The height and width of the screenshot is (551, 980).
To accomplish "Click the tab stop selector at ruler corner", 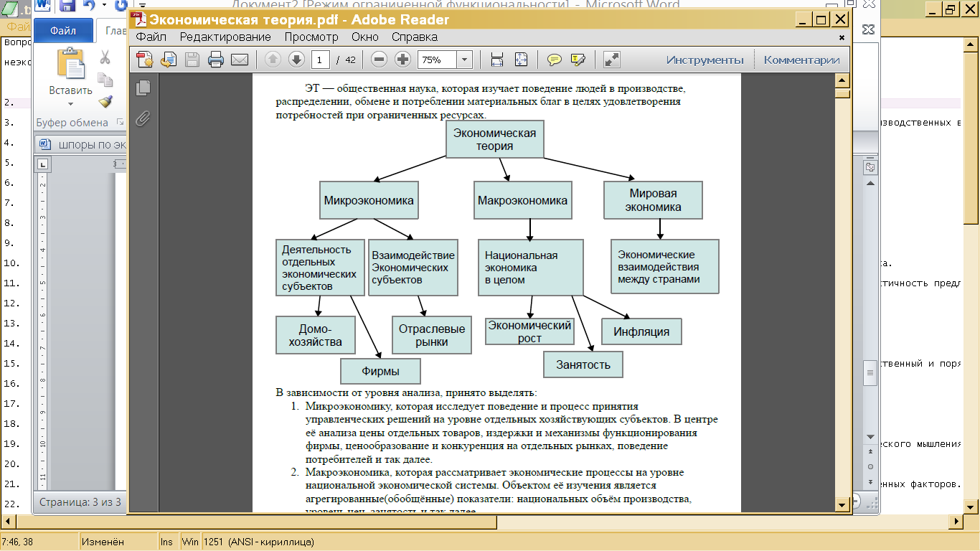I will tap(43, 164).
